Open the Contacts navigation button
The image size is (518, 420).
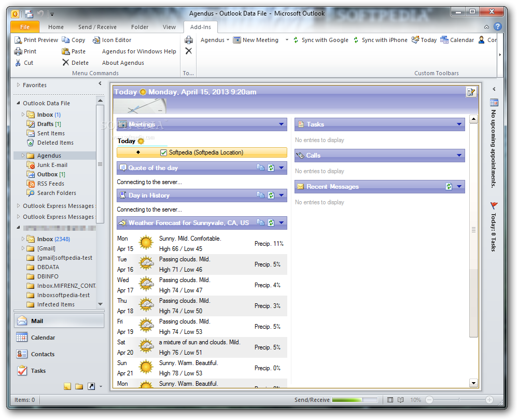pyautogui.click(x=59, y=354)
